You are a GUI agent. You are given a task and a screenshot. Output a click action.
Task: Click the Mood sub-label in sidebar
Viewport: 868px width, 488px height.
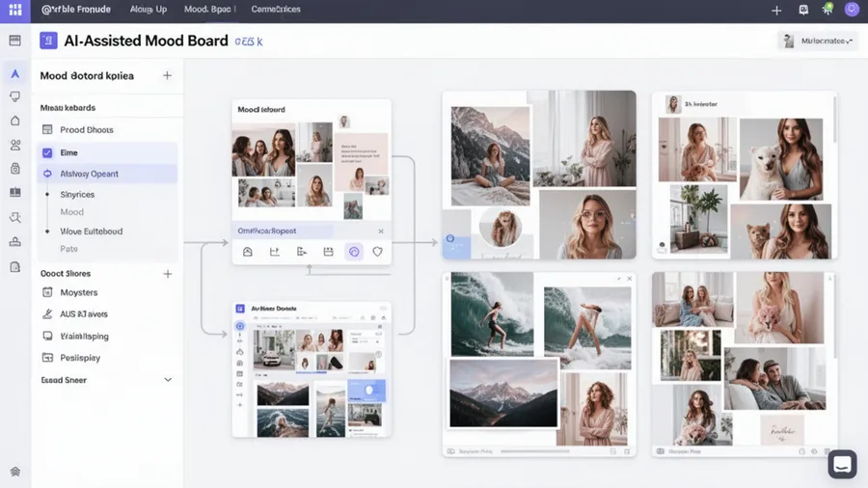coord(72,212)
